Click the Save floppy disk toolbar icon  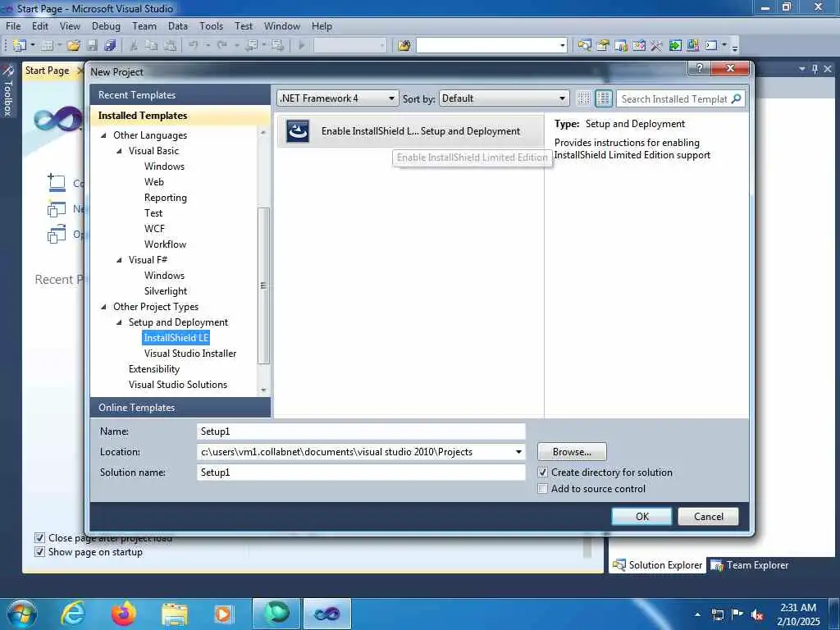coord(92,46)
